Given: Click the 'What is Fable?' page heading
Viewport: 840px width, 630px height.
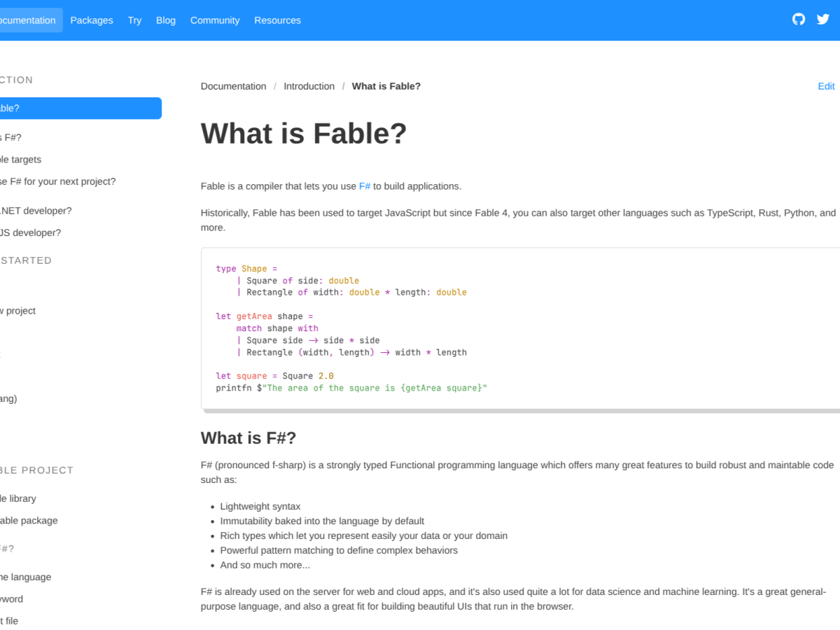Looking at the screenshot, I should click(x=304, y=133).
